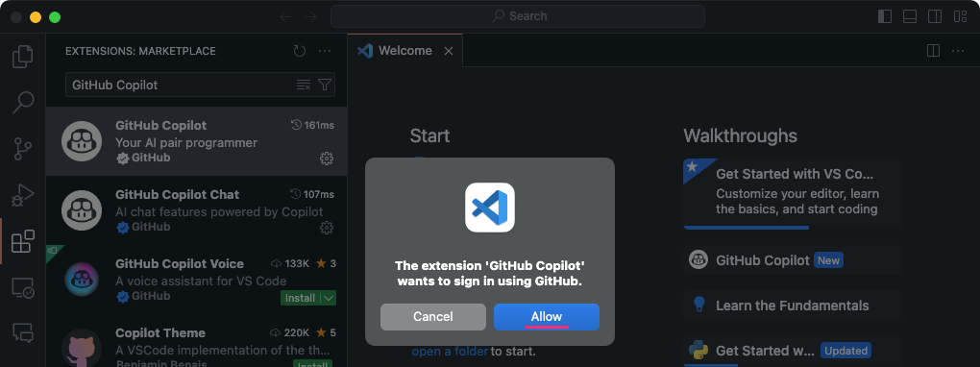980x367 pixels.
Task: Open GitHub Copilot extension manage gear
Action: click(x=327, y=159)
